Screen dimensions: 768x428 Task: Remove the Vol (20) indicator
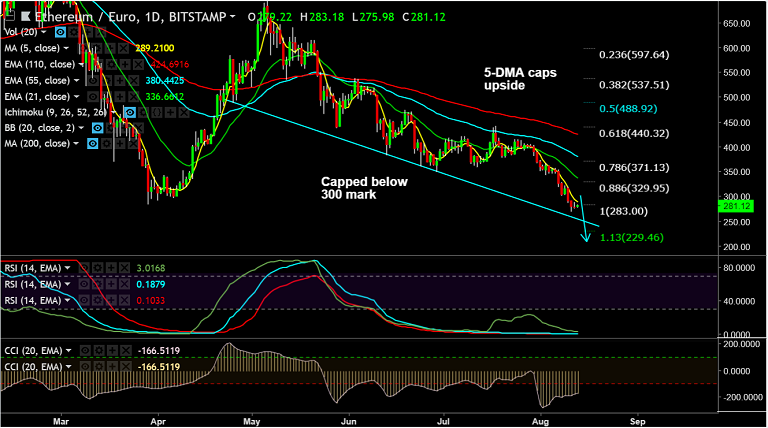tap(100, 32)
